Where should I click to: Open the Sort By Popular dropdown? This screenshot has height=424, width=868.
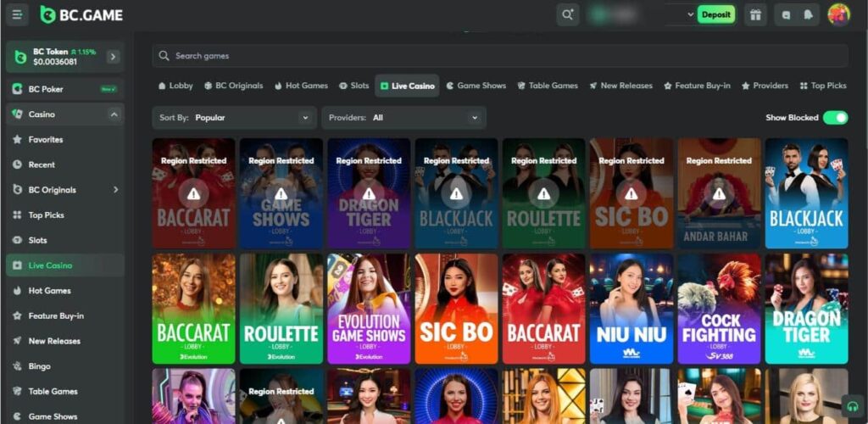coord(234,118)
